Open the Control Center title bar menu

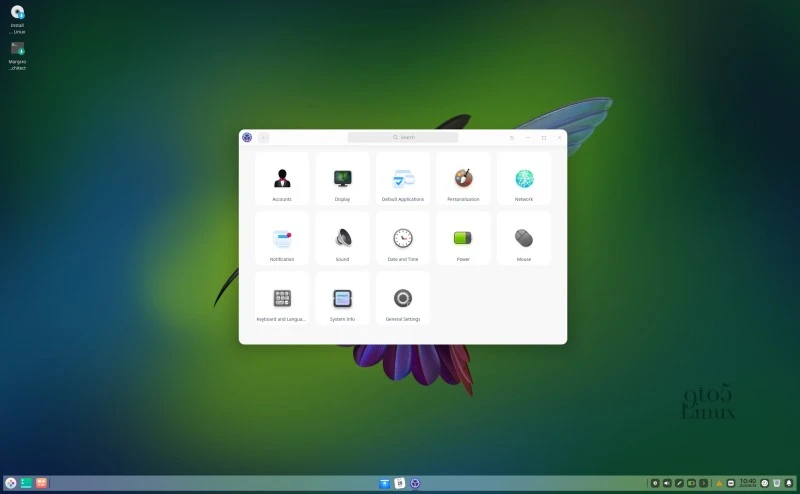tap(512, 137)
